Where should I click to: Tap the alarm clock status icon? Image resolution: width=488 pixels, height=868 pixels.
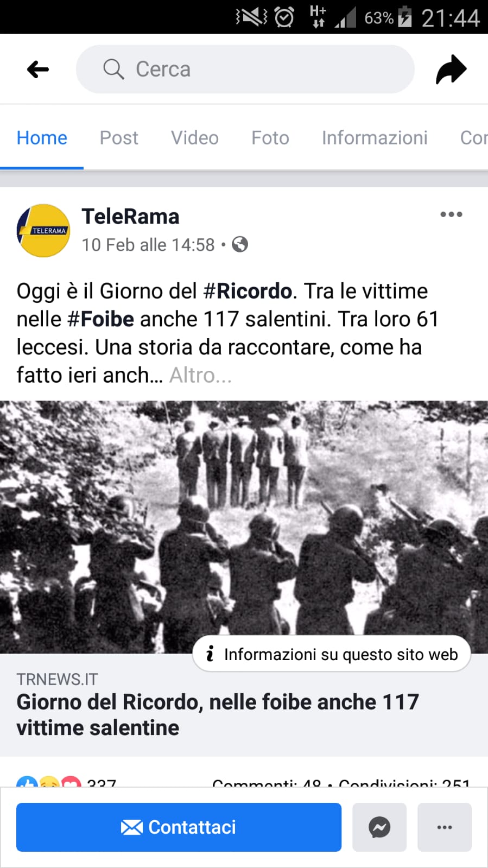coord(284,17)
